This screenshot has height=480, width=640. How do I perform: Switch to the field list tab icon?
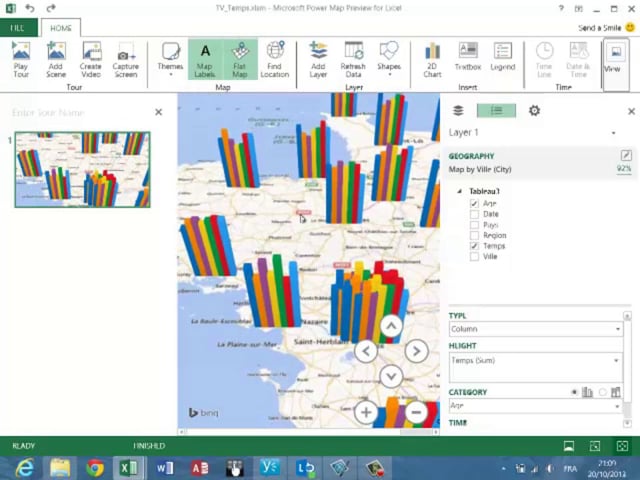[496, 111]
